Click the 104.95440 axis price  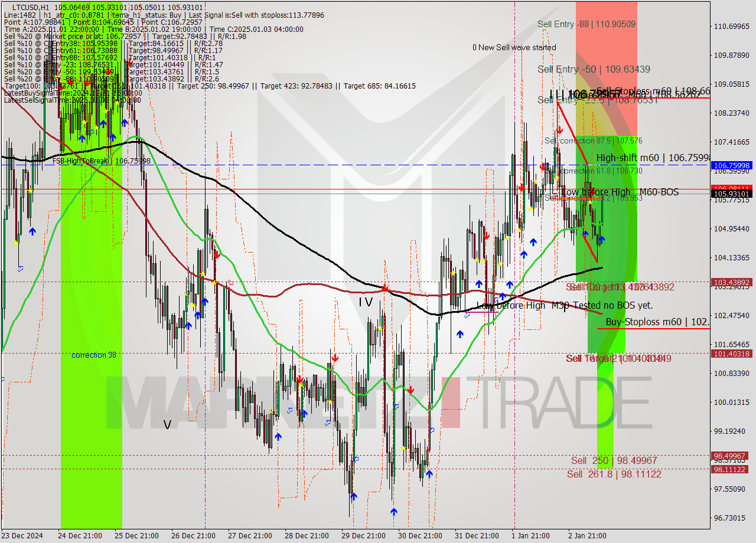(732, 228)
